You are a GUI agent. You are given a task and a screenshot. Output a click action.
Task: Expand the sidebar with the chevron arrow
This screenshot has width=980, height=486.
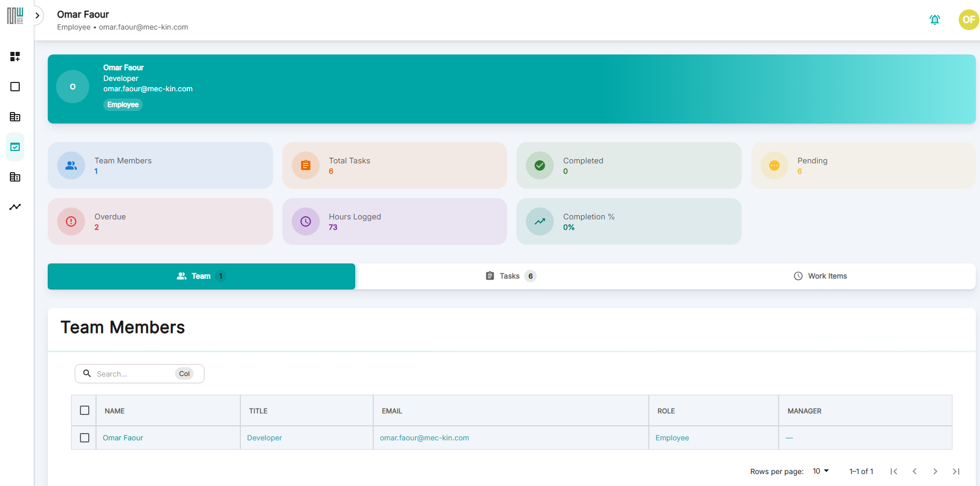coord(37,16)
